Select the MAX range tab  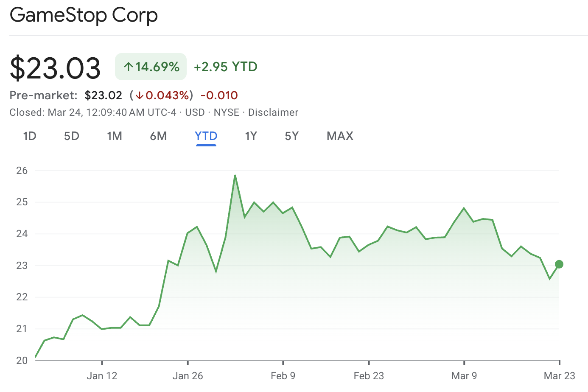[x=340, y=136]
